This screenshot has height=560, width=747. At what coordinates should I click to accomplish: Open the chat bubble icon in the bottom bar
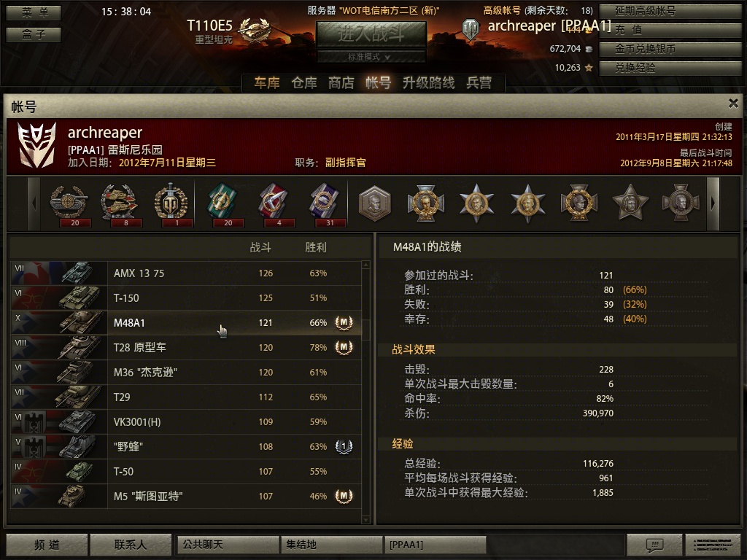point(654,544)
